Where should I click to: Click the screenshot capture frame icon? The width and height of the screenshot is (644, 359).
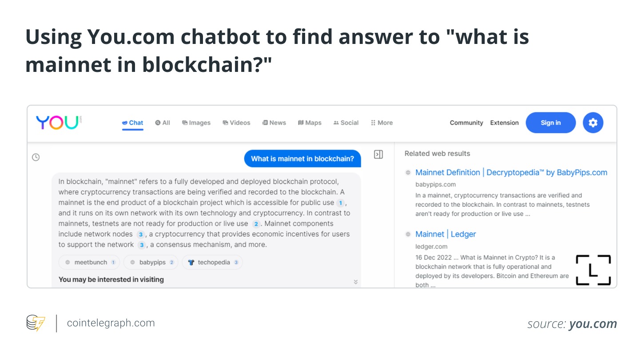point(593,270)
